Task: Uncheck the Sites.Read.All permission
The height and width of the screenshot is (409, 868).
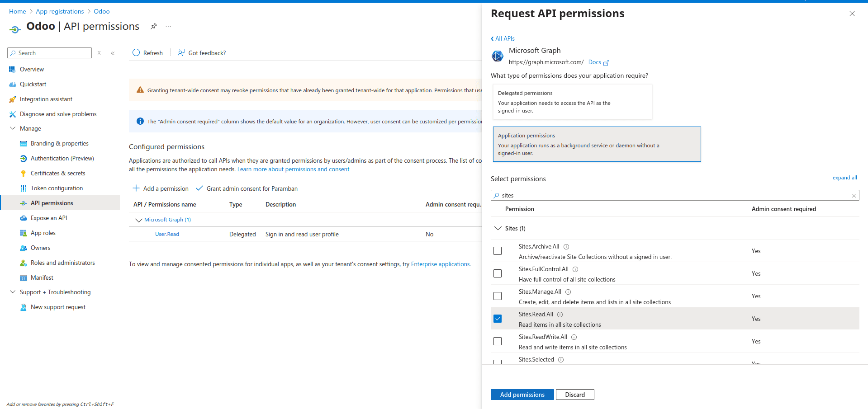Action: click(x=498, y=319)
